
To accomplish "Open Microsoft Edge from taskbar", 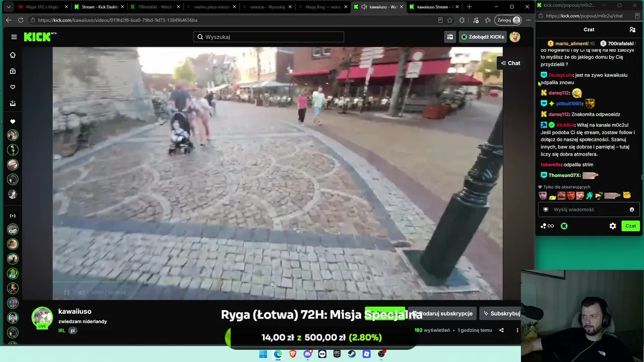I will point(278,354).
